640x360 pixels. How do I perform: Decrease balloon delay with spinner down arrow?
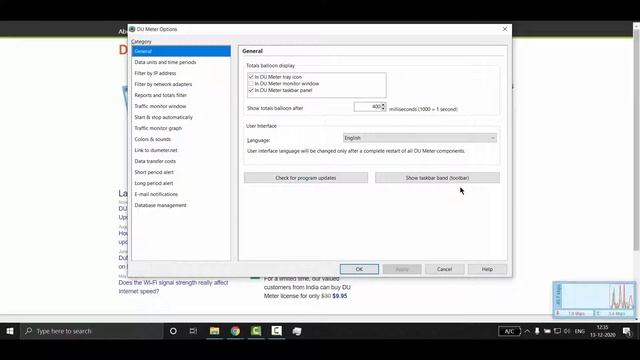pyautogui.click(x=383, y=109)
